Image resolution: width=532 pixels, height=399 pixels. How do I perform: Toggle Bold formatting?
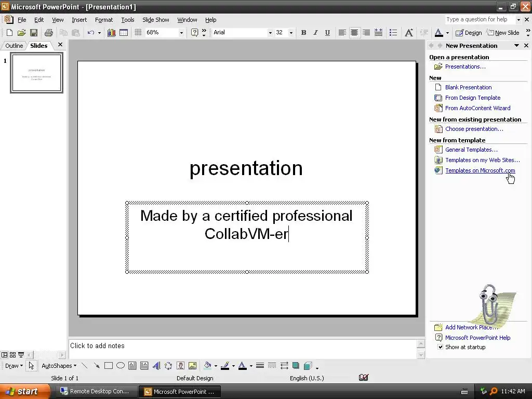[303, 33]
